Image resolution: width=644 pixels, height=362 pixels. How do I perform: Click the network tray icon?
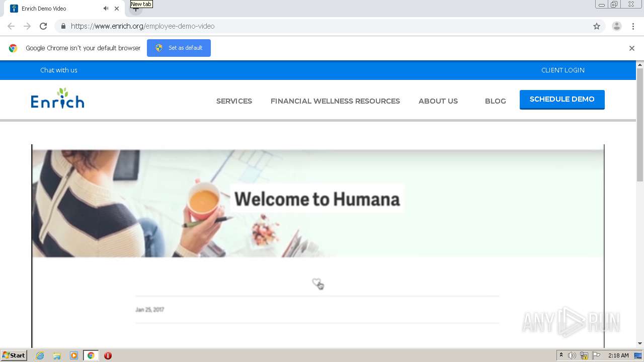click(x=584, y=355)
